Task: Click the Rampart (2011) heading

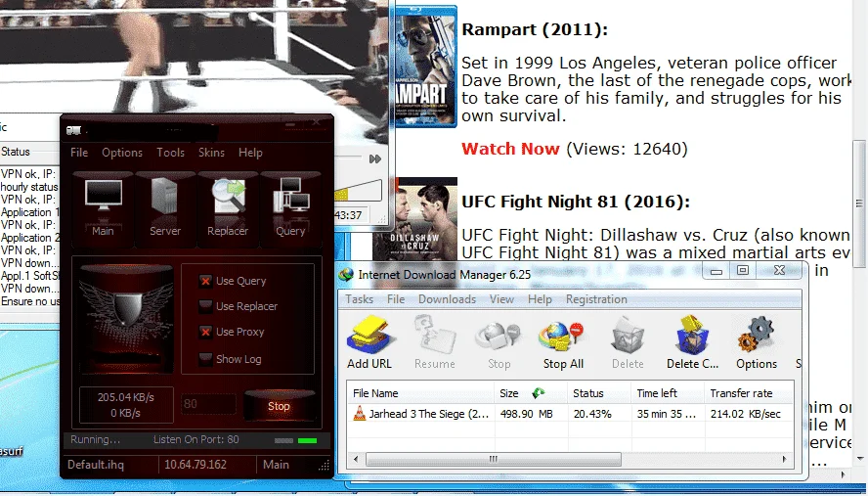Action: [x=535, y=29]
